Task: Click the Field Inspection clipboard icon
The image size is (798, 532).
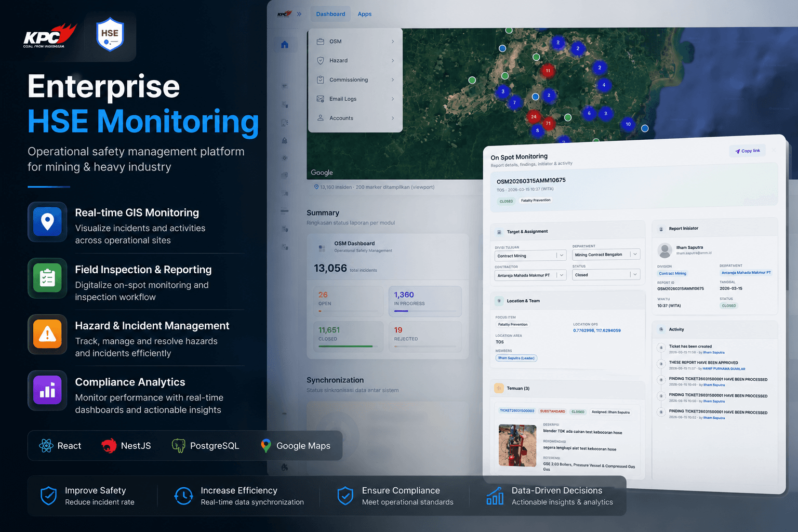Action: [x=47, y=278]
